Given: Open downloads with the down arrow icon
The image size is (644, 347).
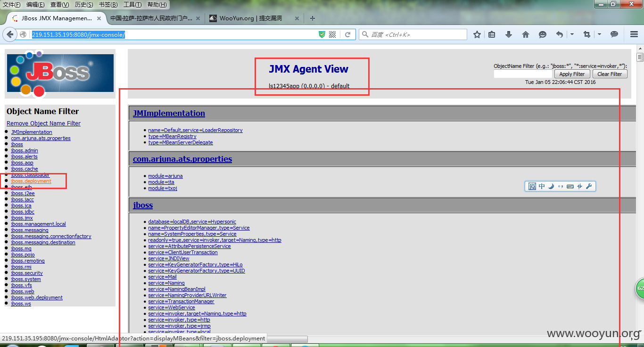Looking at the screenshot, I should 509,34.
